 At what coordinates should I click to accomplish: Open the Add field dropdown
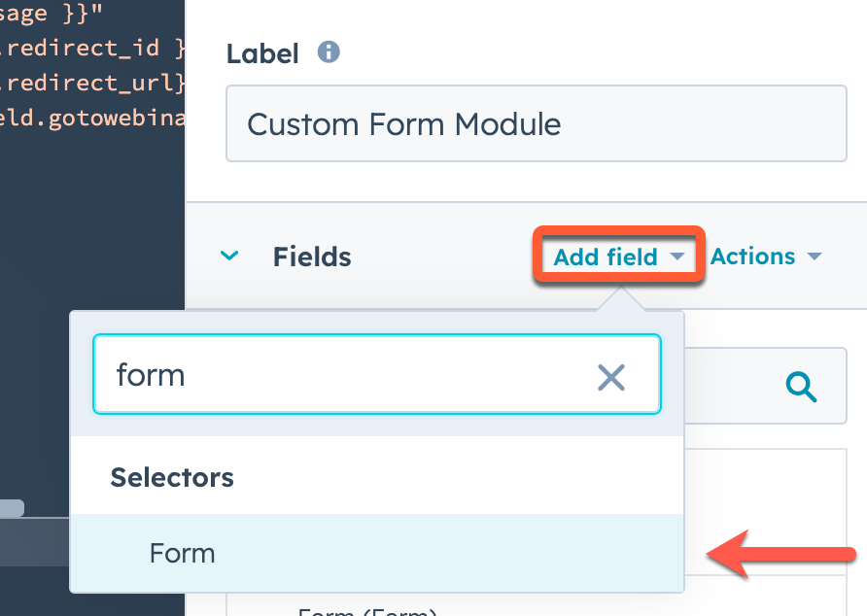(619, 257)
